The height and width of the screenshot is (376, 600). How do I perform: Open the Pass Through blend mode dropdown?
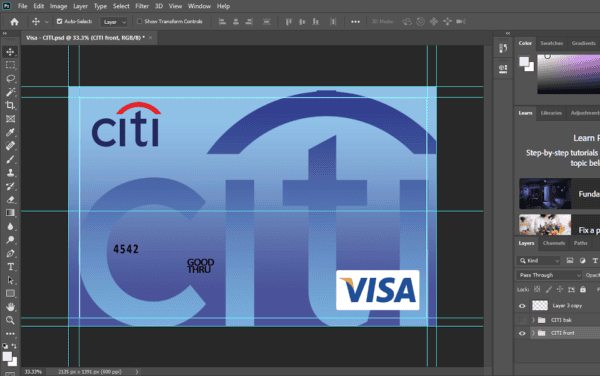[x=549, y=275]
